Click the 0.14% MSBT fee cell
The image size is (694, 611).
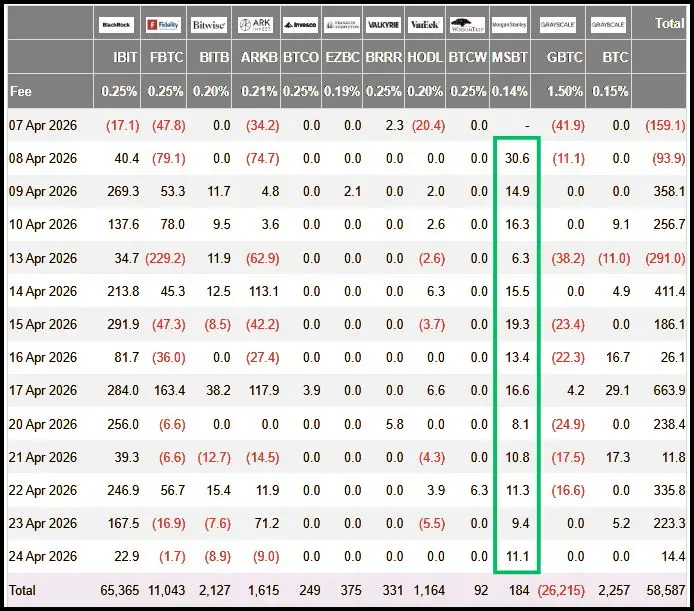(x=509, y=91)
